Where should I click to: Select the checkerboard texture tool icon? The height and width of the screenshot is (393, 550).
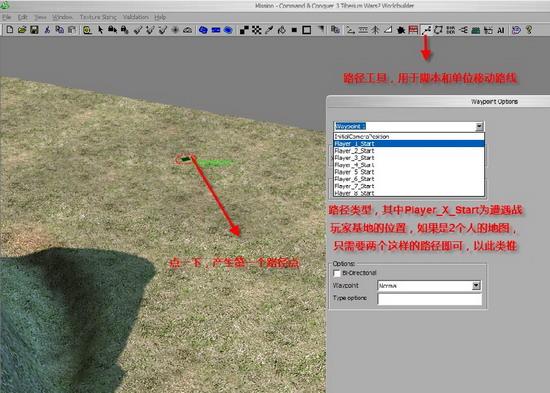tap(257, 30)
